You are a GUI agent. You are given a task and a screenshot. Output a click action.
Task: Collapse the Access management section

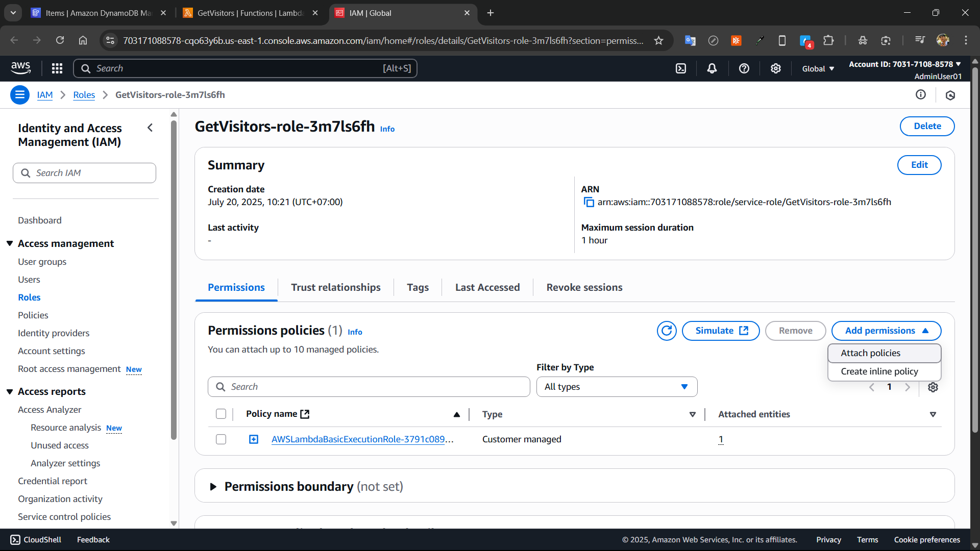click(x=10, y=244)
